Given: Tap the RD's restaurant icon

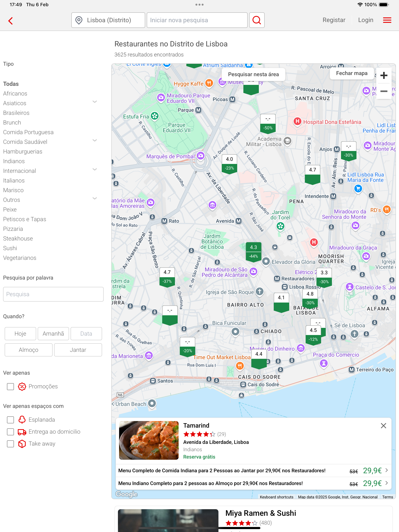Looking at the screenshot, I should [x=386, y=210].
